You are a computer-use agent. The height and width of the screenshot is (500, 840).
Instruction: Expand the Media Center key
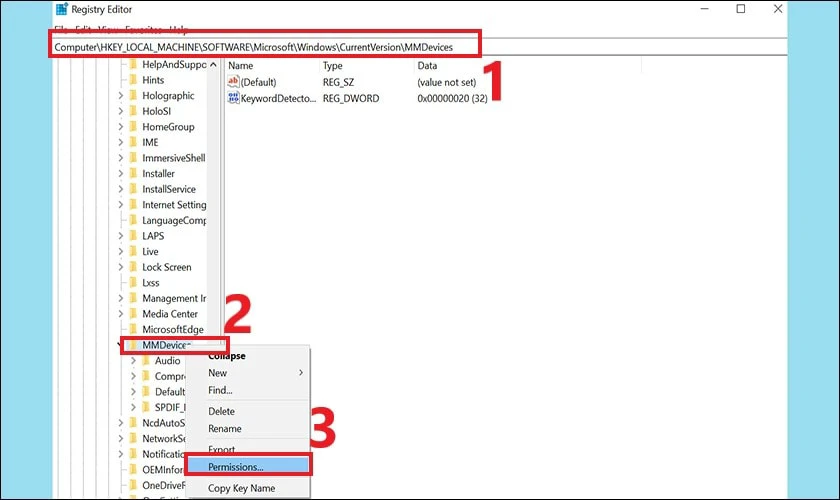tap(121, 314)
